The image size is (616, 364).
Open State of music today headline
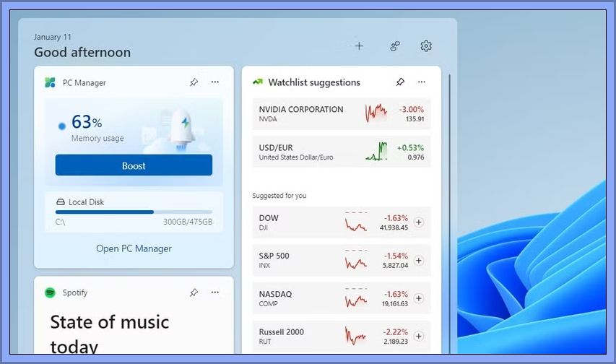click(x=110, y=334)
